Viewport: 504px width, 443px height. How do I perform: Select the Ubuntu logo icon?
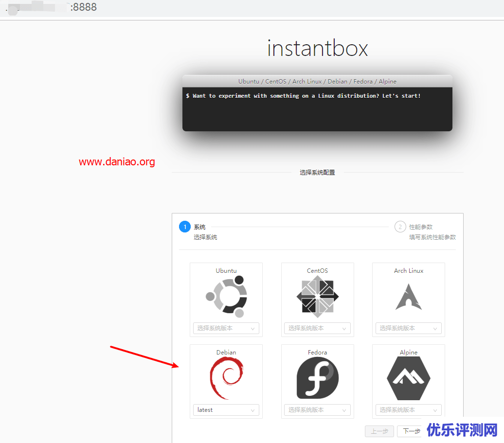pyautogui.click(x=226, y=297)
